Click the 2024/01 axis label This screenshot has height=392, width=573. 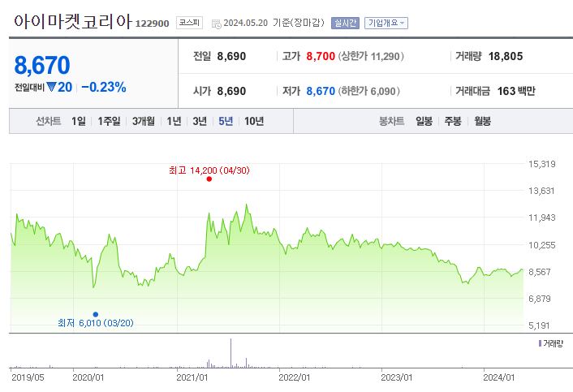tap(499, 377)
